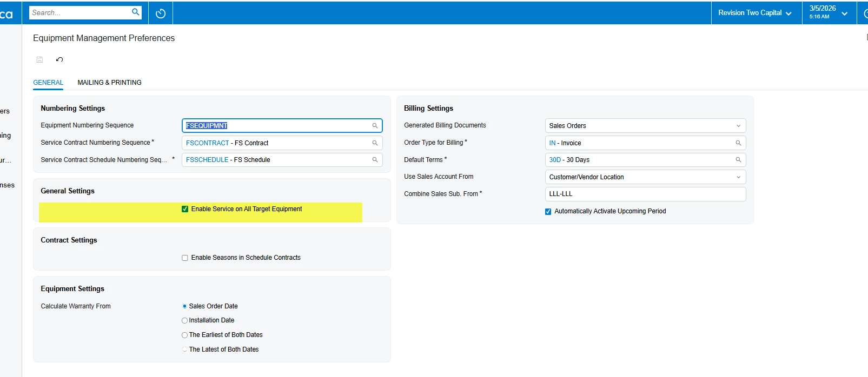This screenshot has width=868, height=377.
Task: Open lookup for Schedule Numbering Sequence field
Action: (x=375, y=160)
